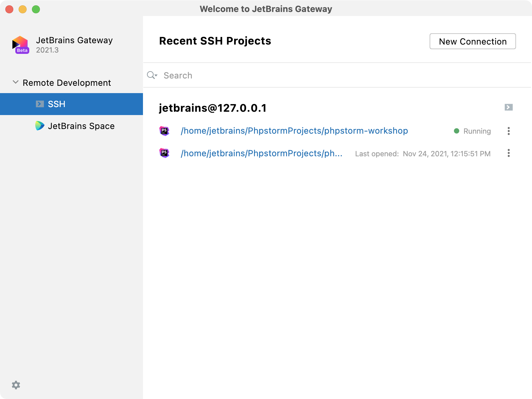The width and height of the screenshot is (532, 399).
Task: Click the green Running status indicator
Action: tap(457, 131)
